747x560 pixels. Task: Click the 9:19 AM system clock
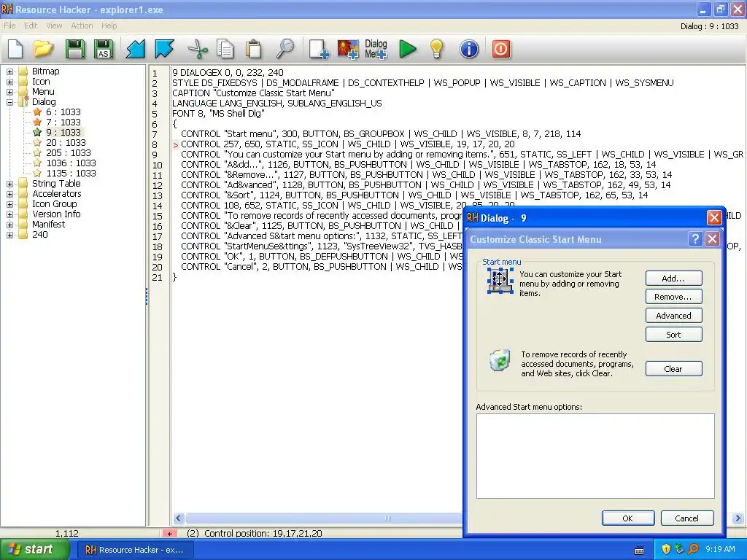(x=720, y=550)
